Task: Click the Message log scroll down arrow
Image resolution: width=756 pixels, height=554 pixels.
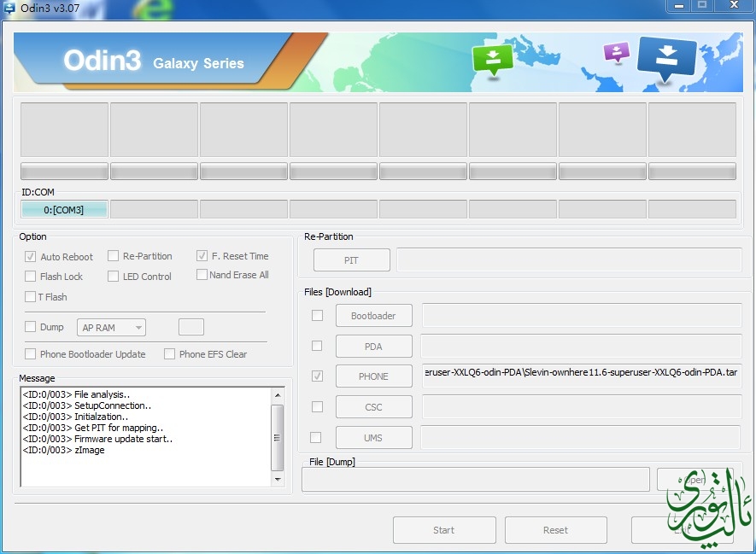Action: pyautogui.click(x=278, y=480)
